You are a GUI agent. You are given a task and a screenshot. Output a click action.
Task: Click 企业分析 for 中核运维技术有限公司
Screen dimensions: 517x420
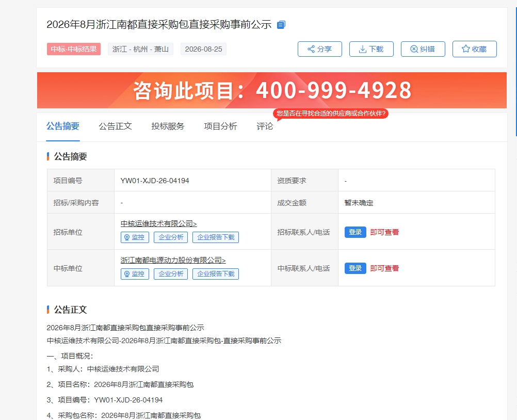[171, 237]
